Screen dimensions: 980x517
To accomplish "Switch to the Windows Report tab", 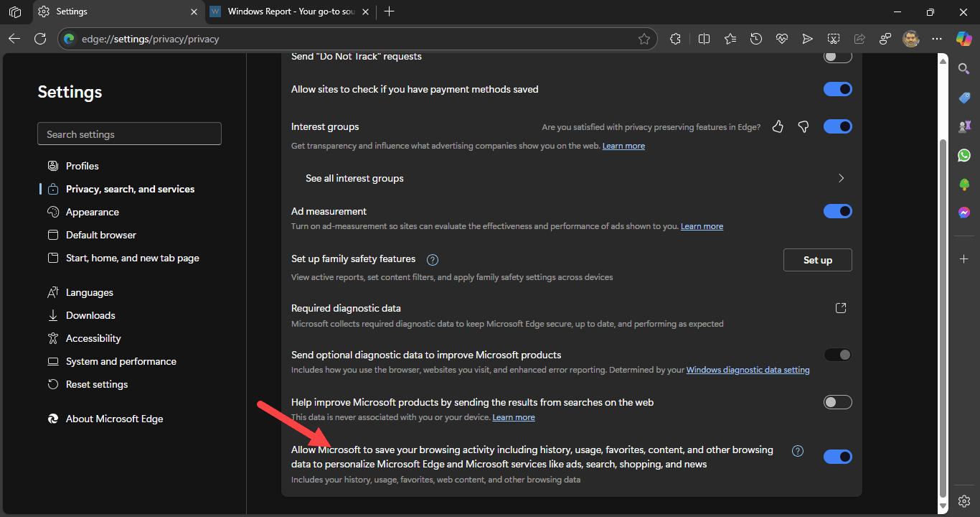I will (291, 11).
